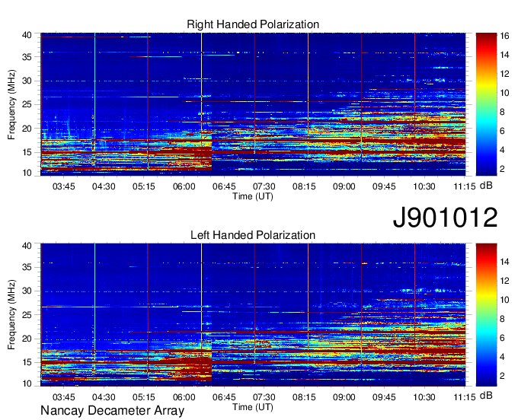Click 09:45 time tick of left-handed plot

384,397
